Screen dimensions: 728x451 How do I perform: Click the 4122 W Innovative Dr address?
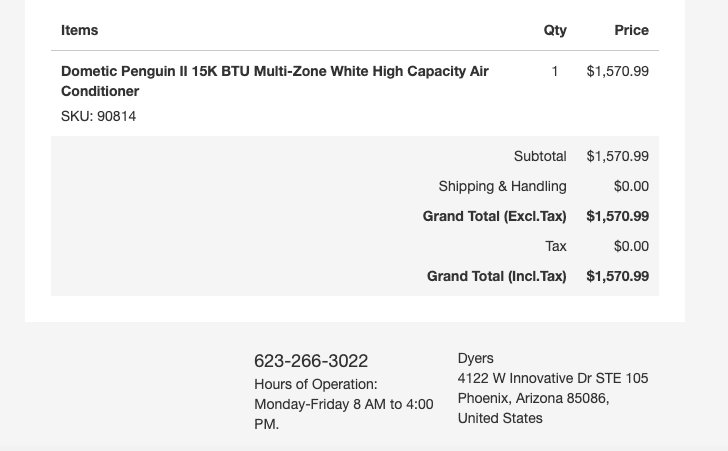tap(553, 378)
